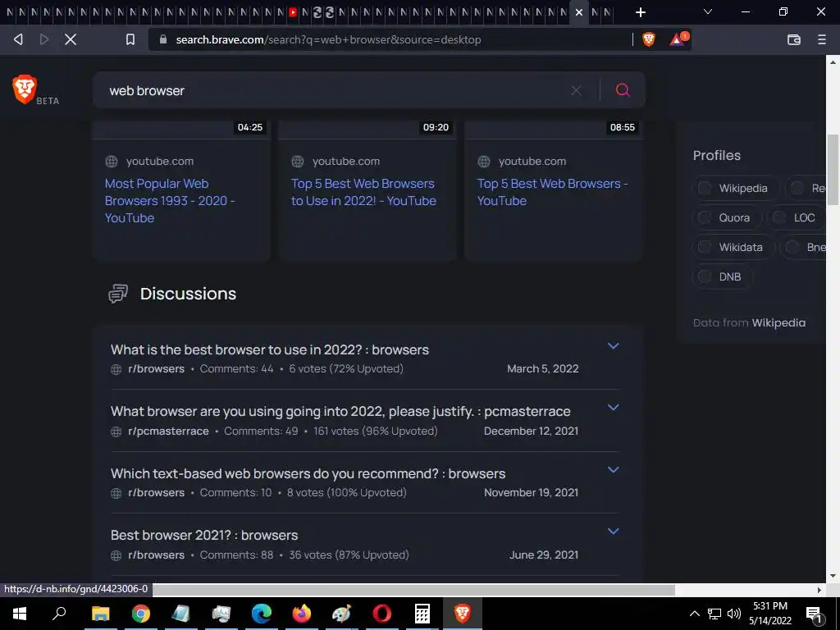
Task: Click the horizontal scrollbar at the bottom
Action: tap(413, 590)
